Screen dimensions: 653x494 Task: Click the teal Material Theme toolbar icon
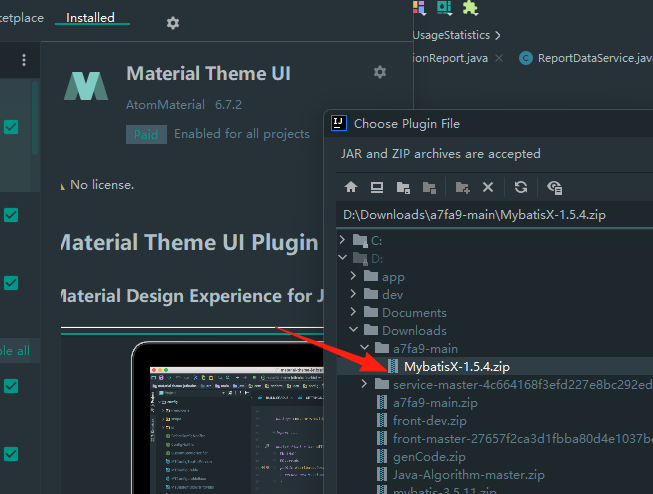[444, 7]
